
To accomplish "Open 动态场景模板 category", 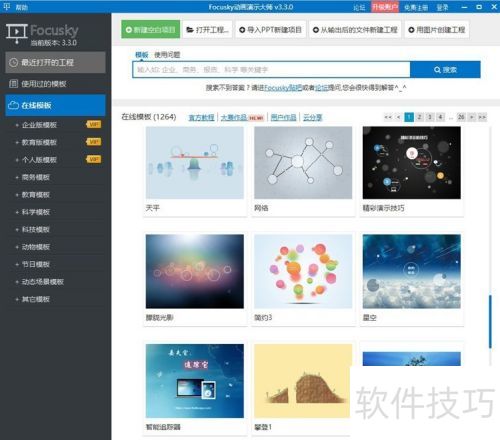I will click(42, 282).
